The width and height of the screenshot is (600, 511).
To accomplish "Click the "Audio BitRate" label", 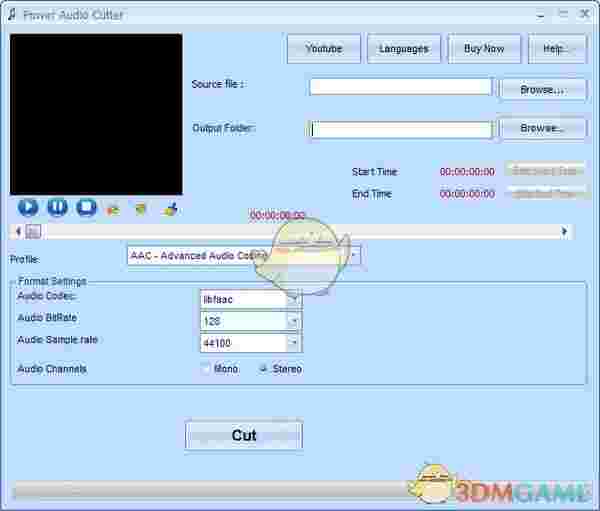I will 47,317.
